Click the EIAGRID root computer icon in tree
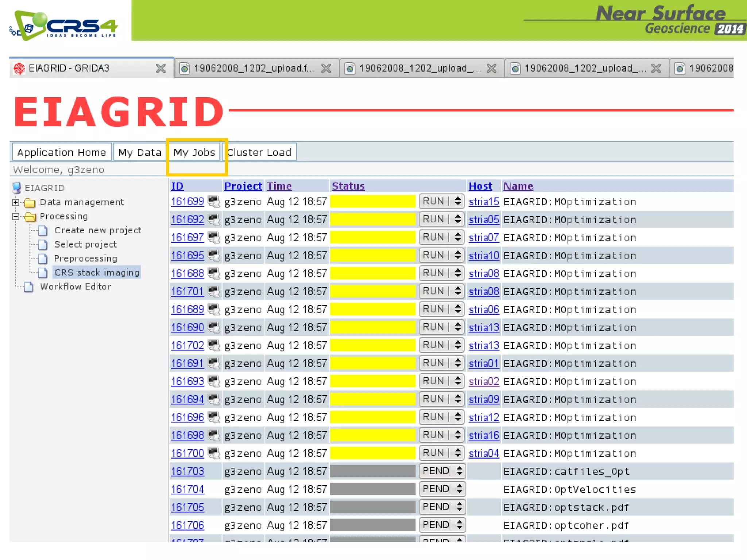747x560 pixels. pos(16,188)
